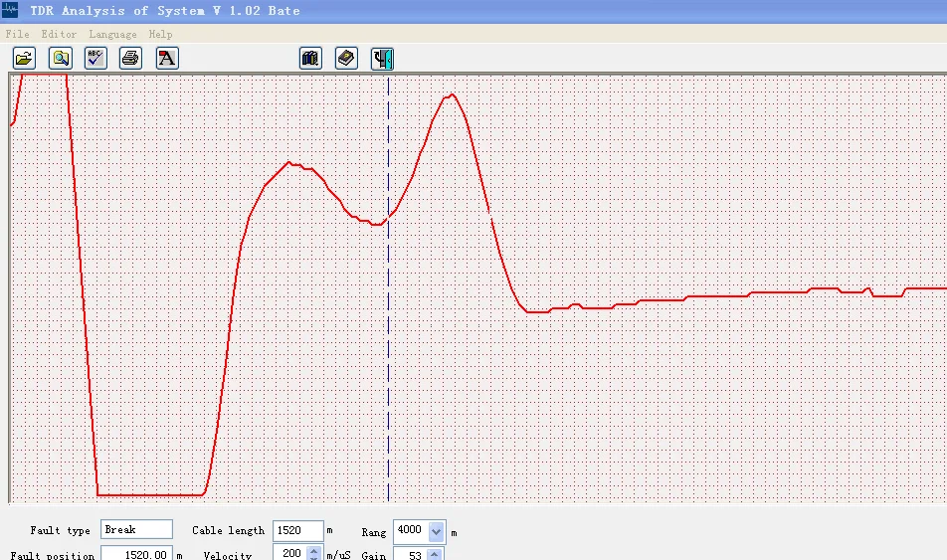Open the help book toolbar icon

tap(346, 59)
